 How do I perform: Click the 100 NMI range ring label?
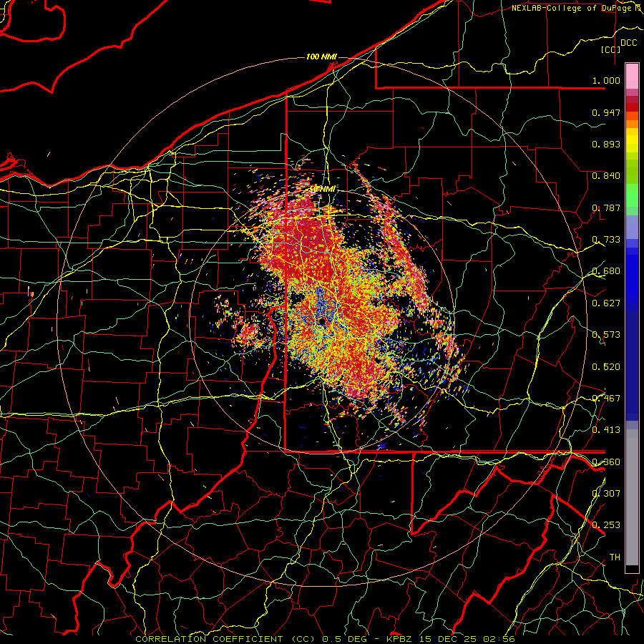[x=321, y=57]
